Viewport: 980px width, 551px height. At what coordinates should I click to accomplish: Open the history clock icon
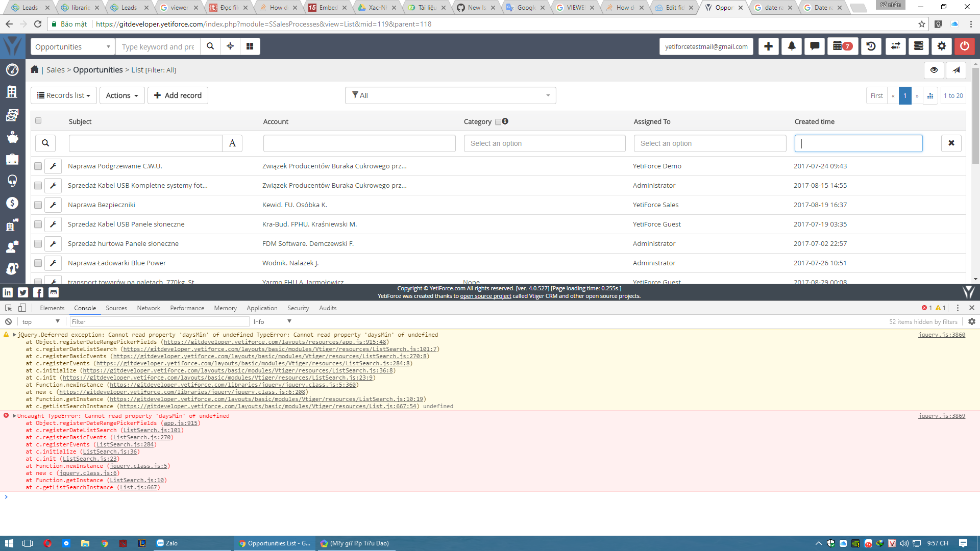(x=871, y=46)
